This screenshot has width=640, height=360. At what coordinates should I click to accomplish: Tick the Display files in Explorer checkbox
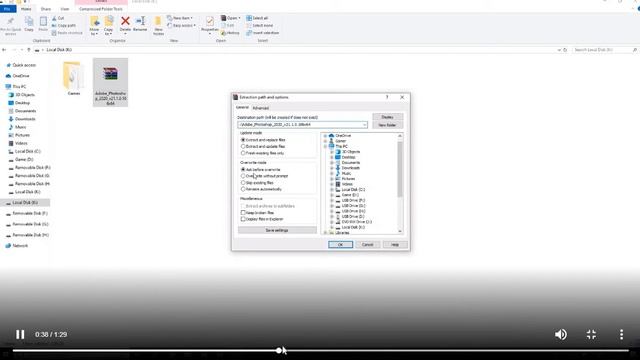243,219
